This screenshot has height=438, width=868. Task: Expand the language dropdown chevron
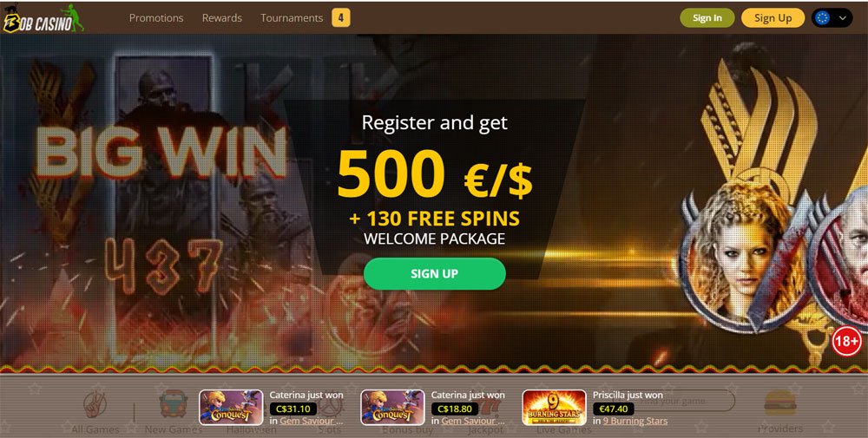coord(843,18)
